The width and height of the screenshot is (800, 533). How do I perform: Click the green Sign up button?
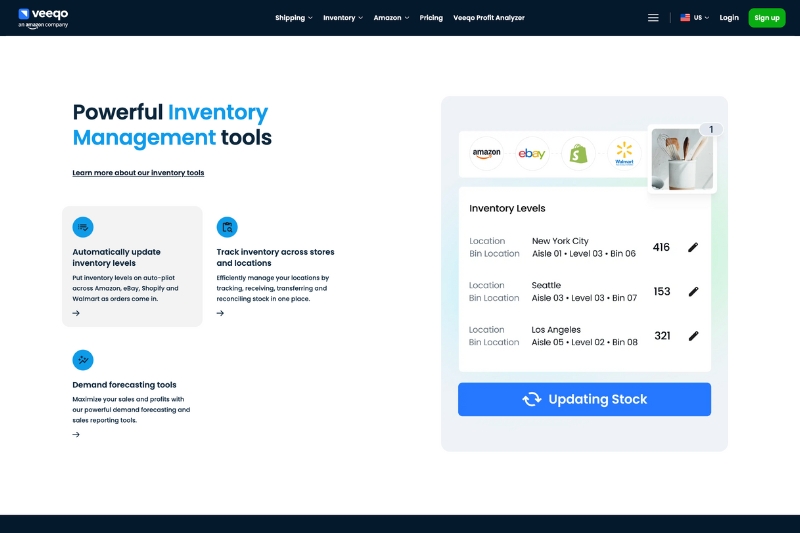(x=767, y=18)
